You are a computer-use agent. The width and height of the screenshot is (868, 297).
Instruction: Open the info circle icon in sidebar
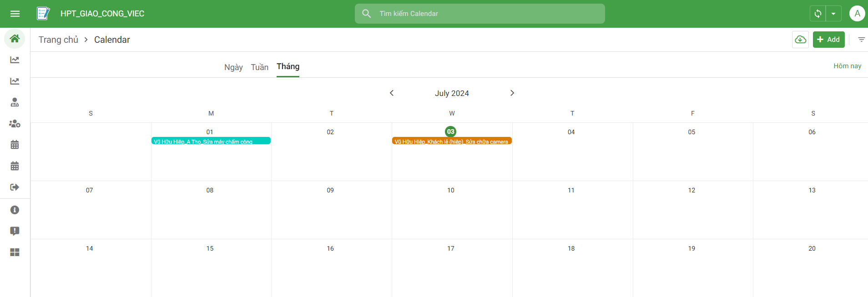(x=15, y=210)
